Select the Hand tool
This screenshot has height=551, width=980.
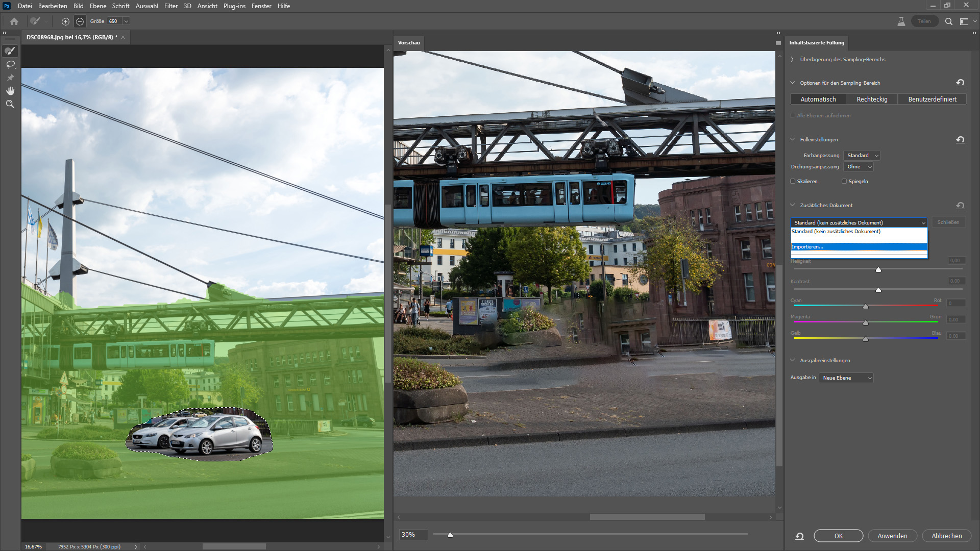[x=10, y=91]
